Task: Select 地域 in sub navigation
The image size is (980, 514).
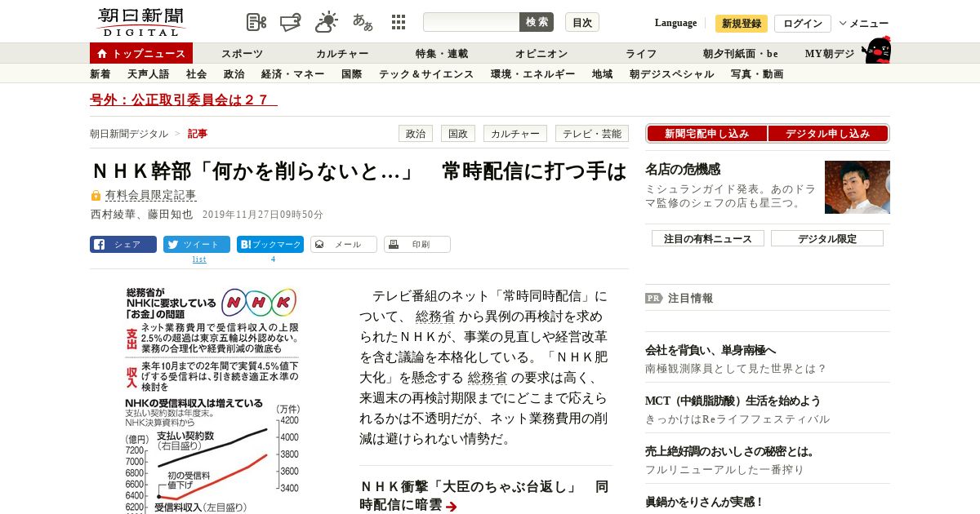Action: pyautogui.click(x=602, y=74)
